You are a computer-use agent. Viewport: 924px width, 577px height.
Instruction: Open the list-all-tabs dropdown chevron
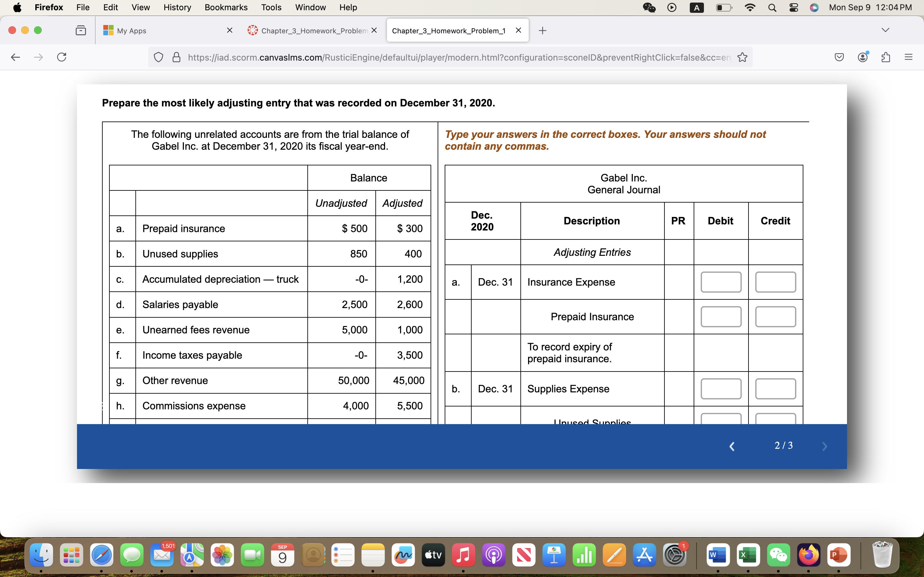pos(885,30)
